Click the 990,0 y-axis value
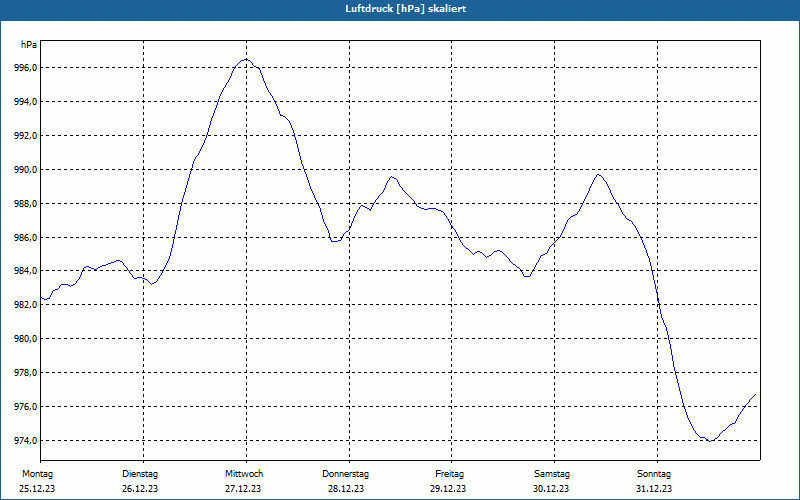Image resolution: width=800 pixels, height=500 pixels. [24, 169]
